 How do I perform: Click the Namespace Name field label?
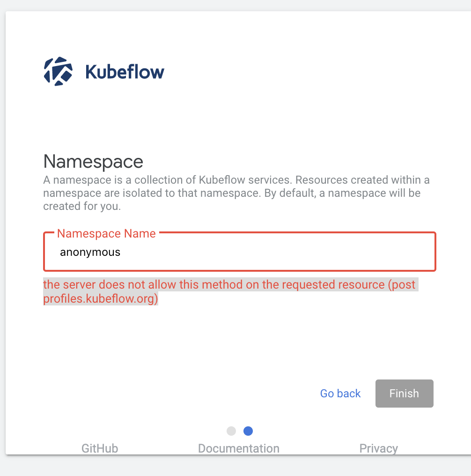click(106, 233)
